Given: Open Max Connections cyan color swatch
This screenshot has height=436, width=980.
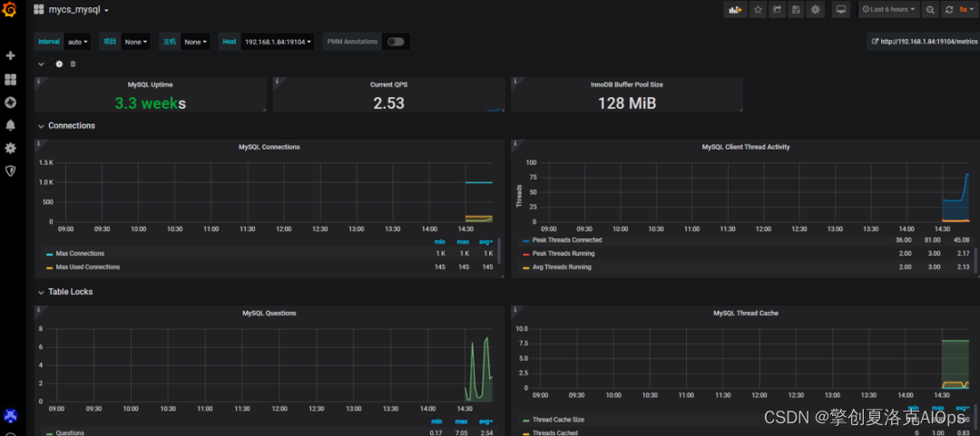Looking at the screenshot, I should click(x=49, y=254).
